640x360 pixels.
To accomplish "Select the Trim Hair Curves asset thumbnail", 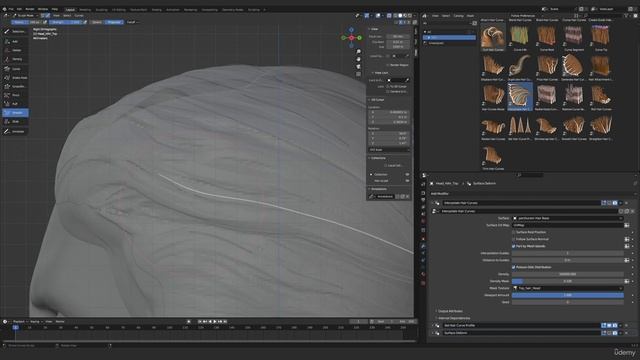I will (x=493, y=158).
